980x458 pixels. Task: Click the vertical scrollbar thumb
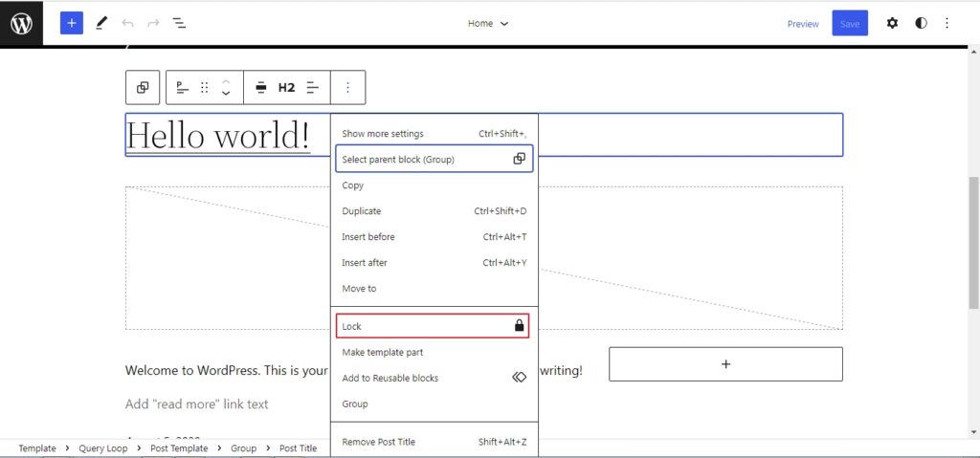(973, 242)
